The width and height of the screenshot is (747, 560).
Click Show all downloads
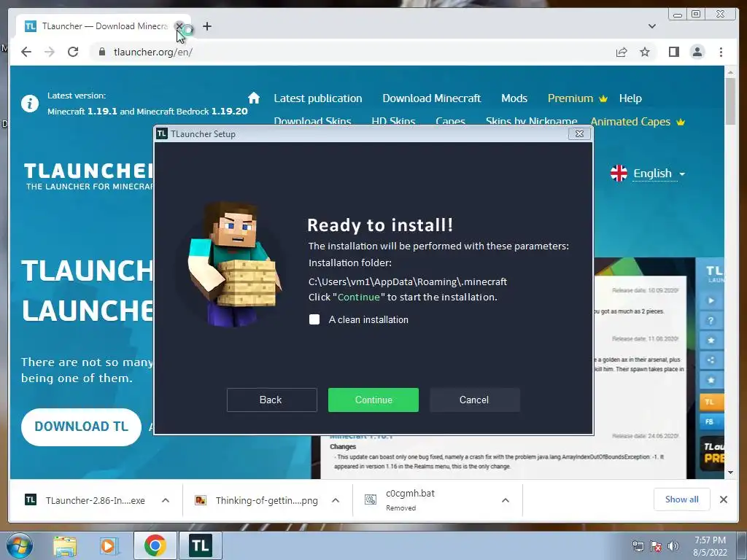click(682, 499)
